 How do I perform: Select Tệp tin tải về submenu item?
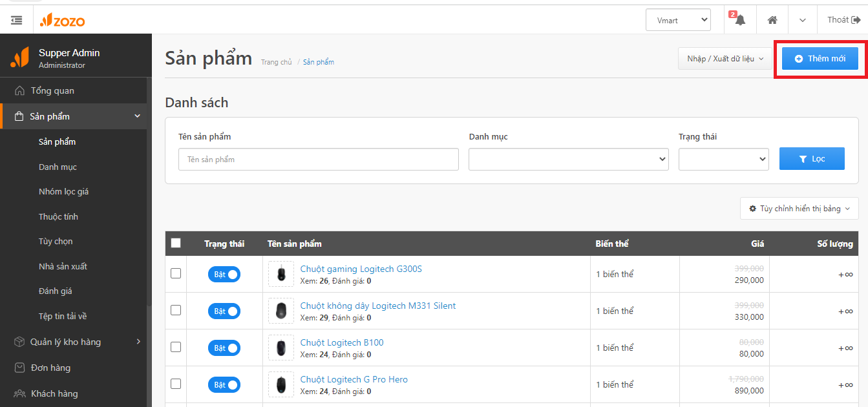click(x=63, y=316)
